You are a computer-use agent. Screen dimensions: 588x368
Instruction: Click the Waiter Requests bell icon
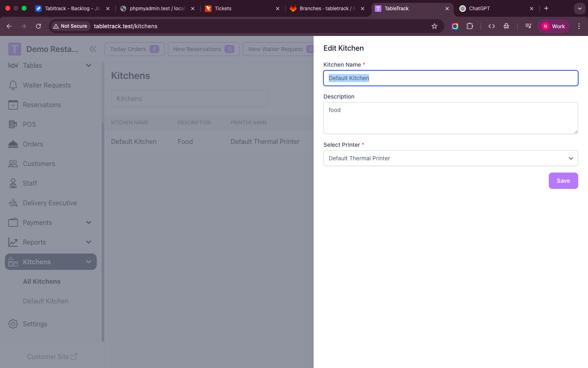tap(13, 85)
